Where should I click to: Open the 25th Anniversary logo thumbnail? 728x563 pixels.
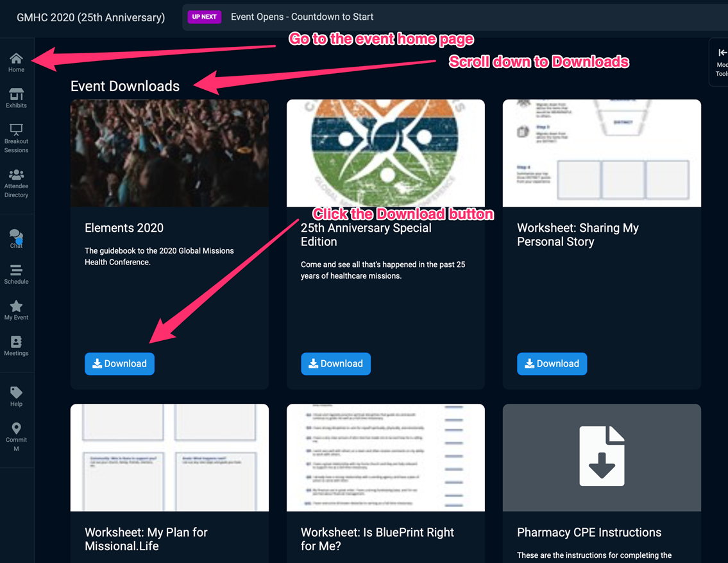pyautogui.click(x=386, y=153)
